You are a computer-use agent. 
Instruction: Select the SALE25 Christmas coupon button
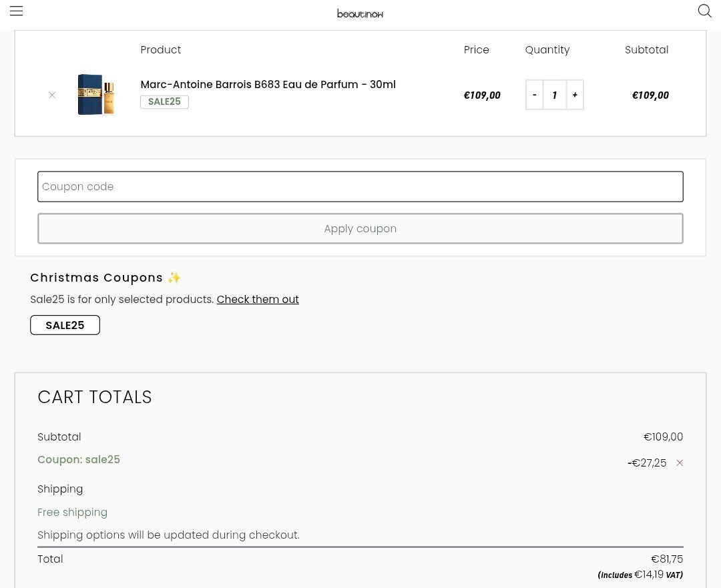pos(65,325)
